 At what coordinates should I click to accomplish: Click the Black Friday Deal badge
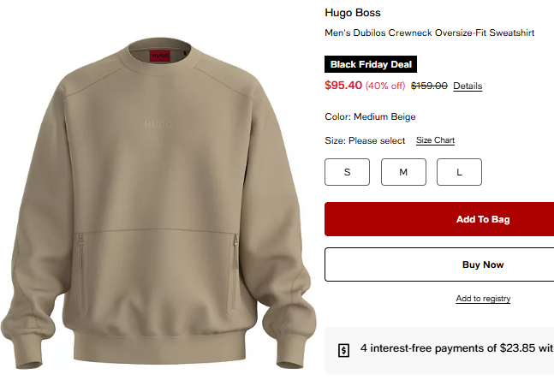(371, 64)
